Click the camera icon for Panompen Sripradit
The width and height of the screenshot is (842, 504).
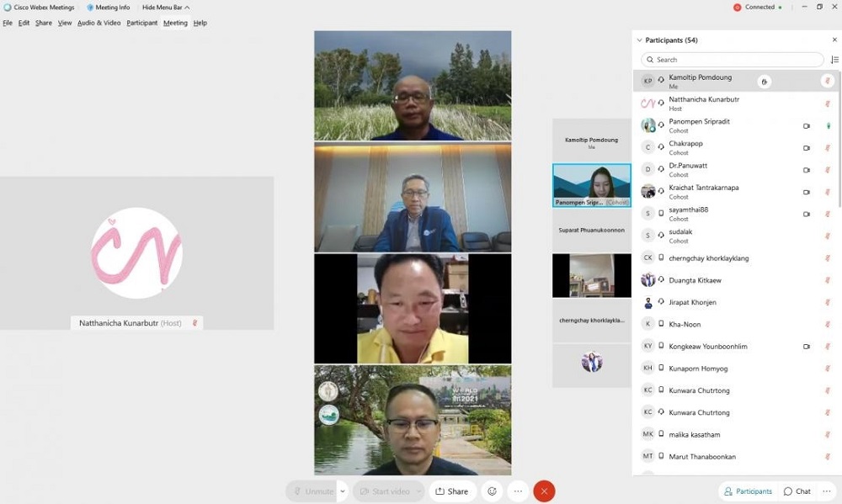[x=806, y=126]
